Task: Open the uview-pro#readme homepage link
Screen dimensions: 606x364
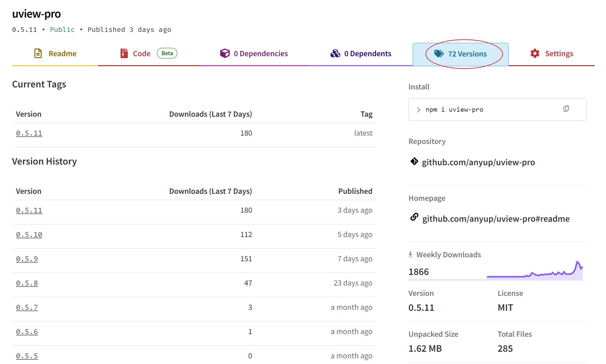Action: point(496,219)
